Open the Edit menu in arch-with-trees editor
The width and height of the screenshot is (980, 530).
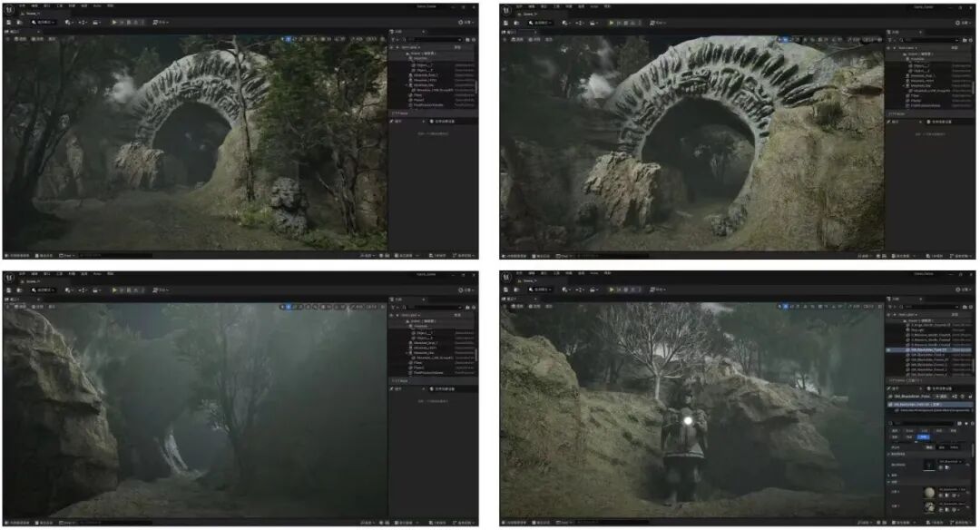point(34,5)
